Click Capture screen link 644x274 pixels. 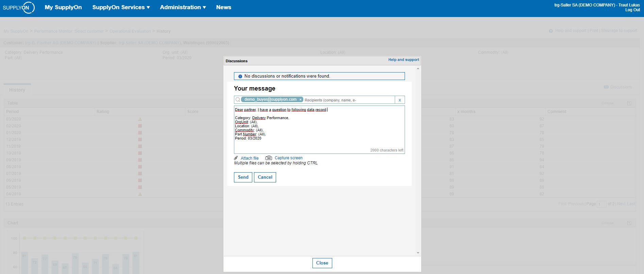point(288,158)
